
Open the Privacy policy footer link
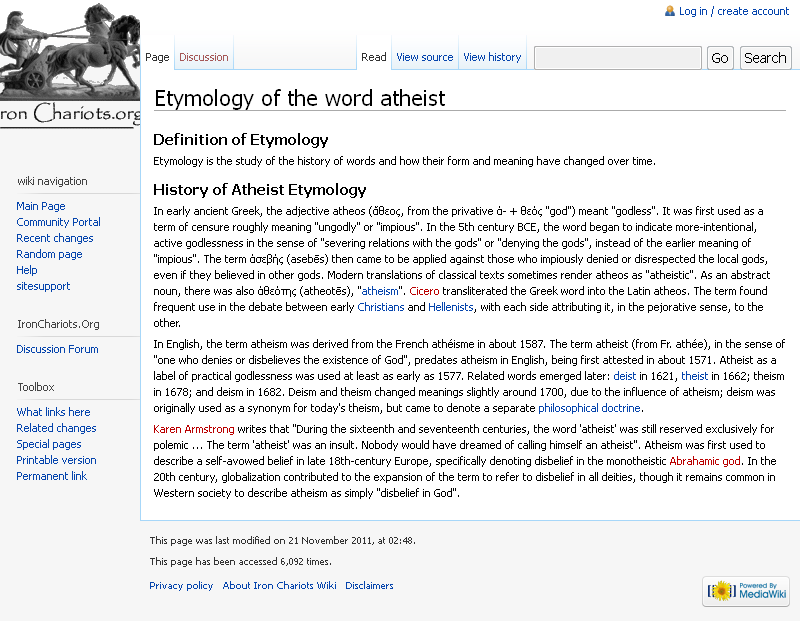coord(181,586)
